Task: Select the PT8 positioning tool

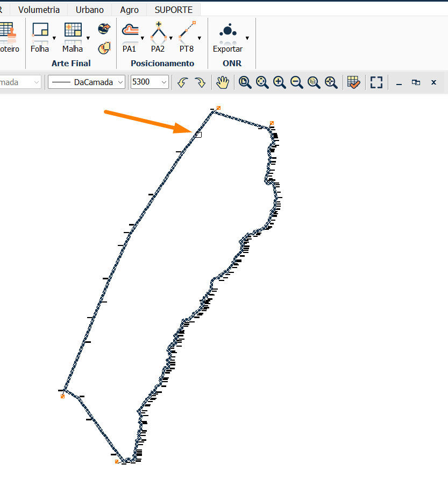Action: (187, 31)
